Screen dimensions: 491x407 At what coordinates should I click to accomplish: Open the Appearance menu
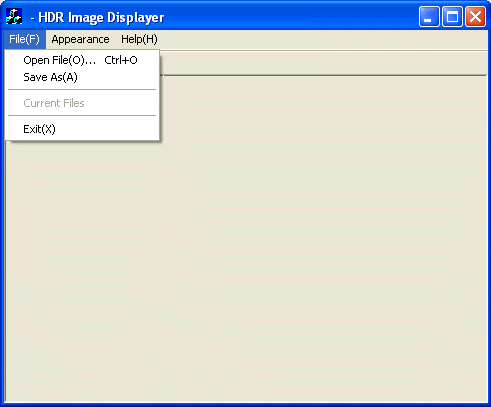pyautogui.click(x=80, y=39)
